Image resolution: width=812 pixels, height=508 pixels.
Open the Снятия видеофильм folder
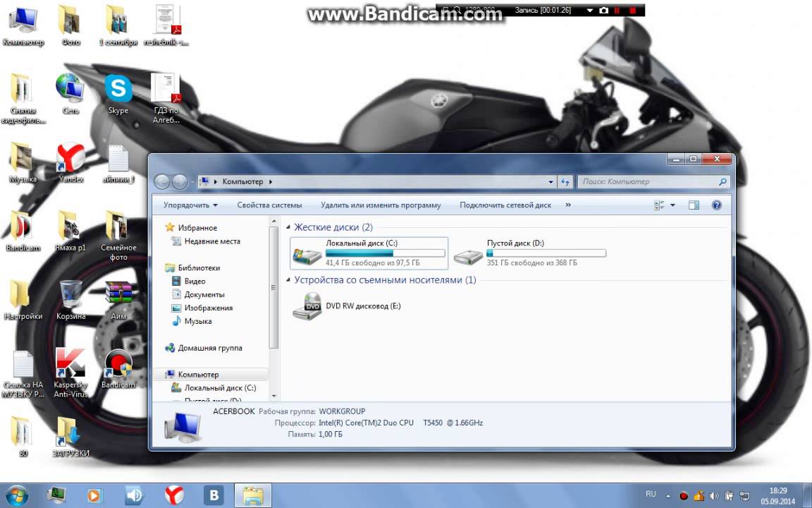pos(23,99)
